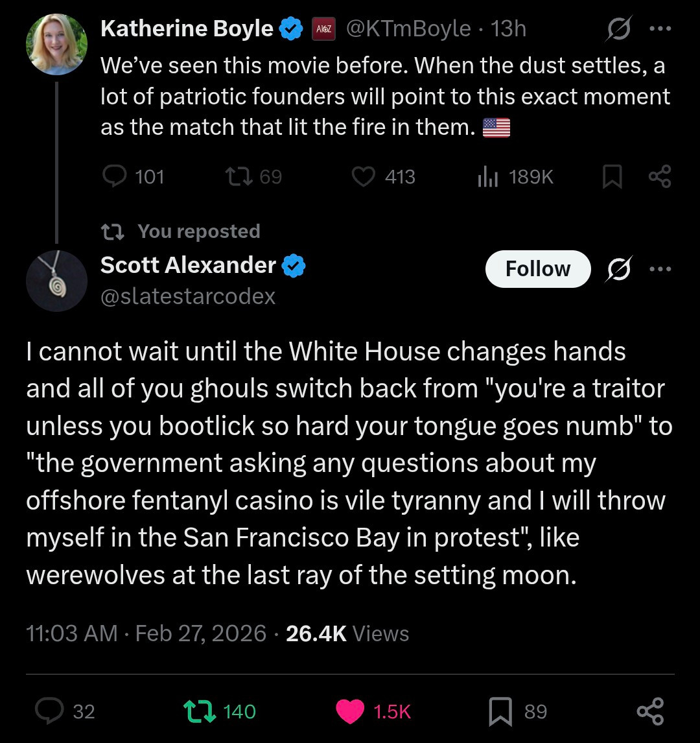Viewport: 700px width, 743px height.
Task: Open Katherine Boyle's profile picture
Action: (56, 44)
